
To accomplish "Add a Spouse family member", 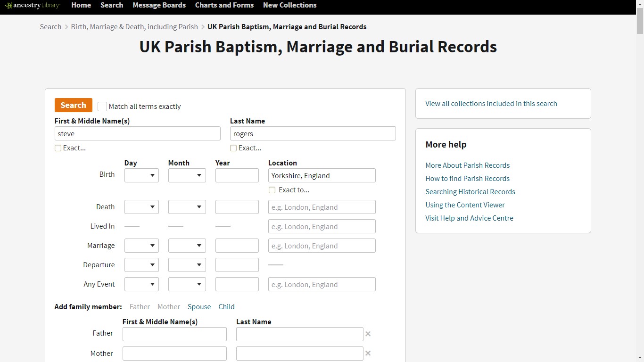I will 199,306.
